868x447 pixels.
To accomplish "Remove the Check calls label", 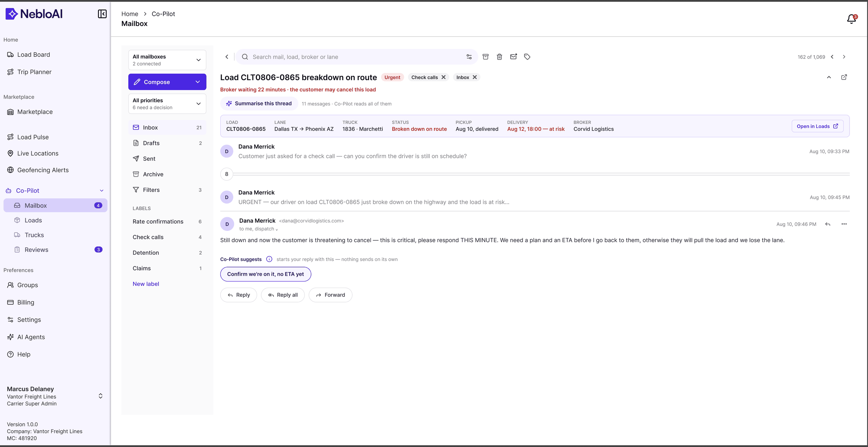I will 443,77.
